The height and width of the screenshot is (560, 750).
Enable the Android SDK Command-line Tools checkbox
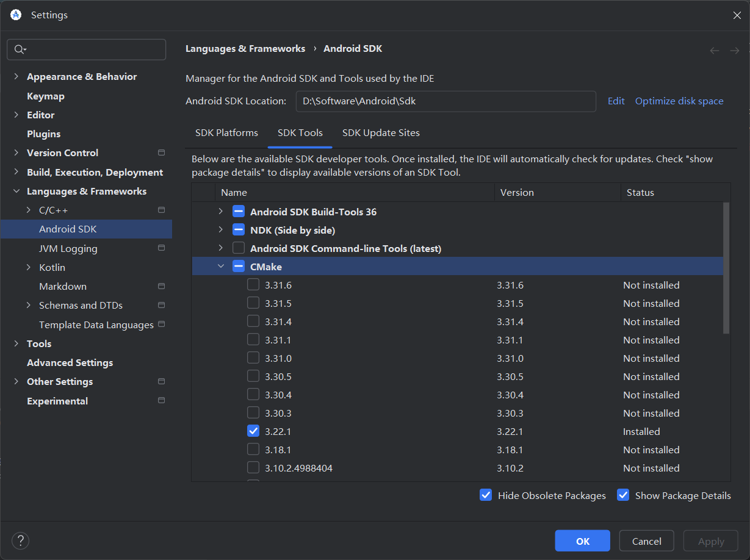239,248
